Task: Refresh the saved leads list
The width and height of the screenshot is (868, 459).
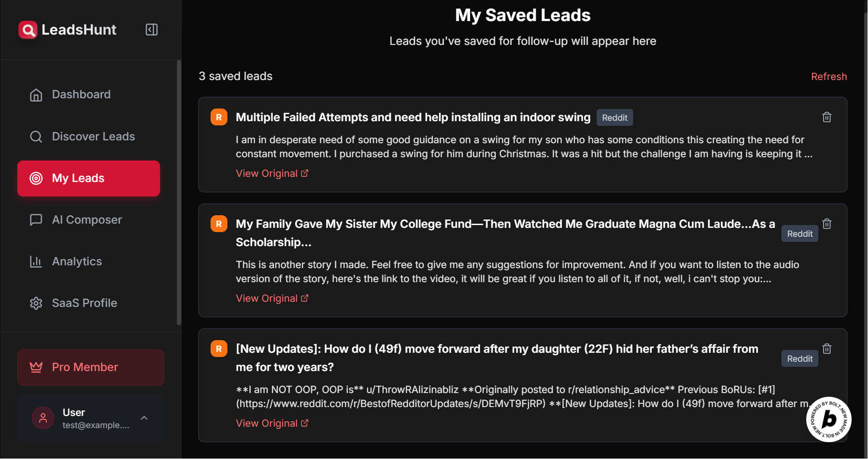Action: (828, 77)
